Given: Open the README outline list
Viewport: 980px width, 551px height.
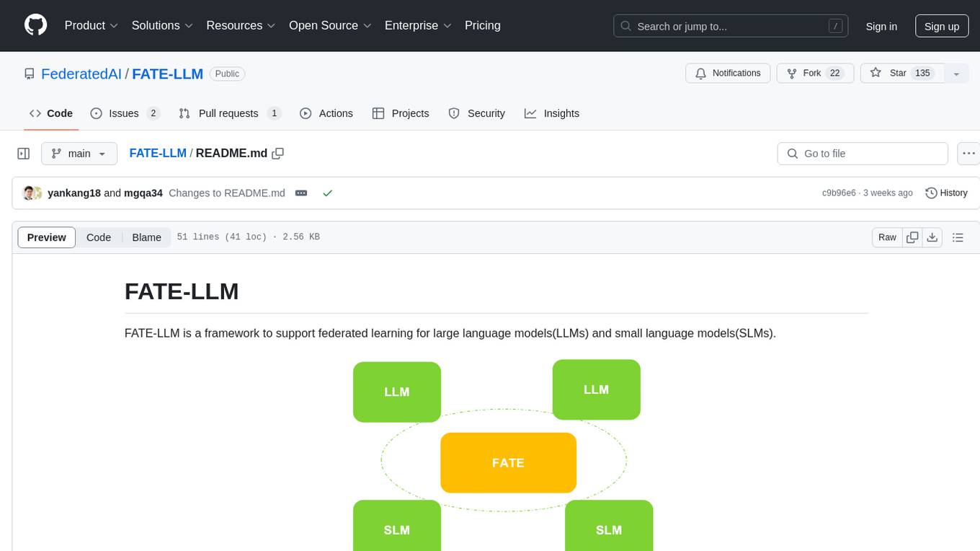Looking at the screenshot, I should [958, 237].
